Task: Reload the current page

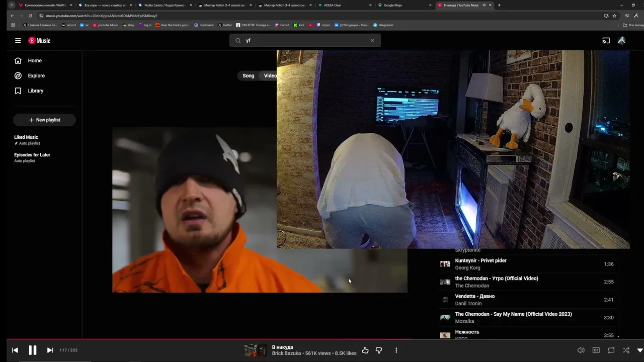Action: coord(30,16)
